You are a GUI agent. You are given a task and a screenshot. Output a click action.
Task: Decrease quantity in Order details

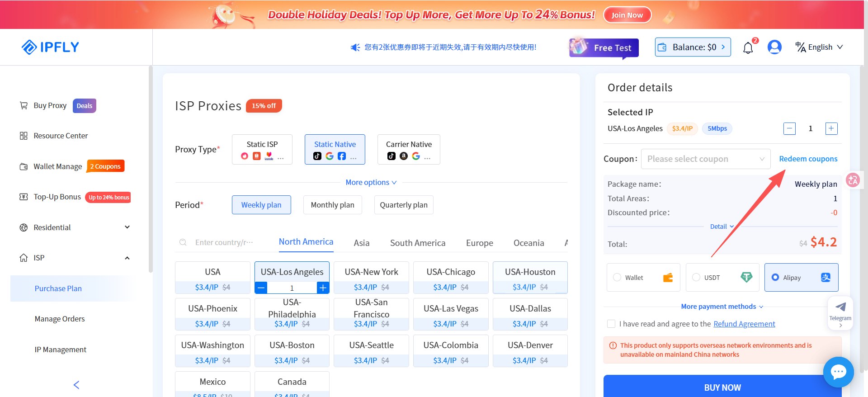click(x=789, y=128)
